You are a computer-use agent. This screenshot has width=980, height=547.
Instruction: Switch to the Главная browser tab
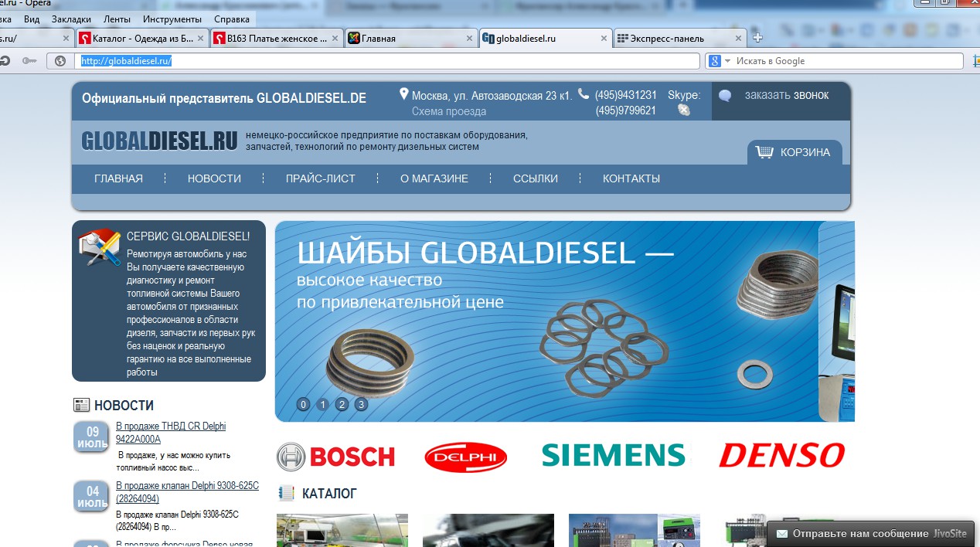[411, 38]
